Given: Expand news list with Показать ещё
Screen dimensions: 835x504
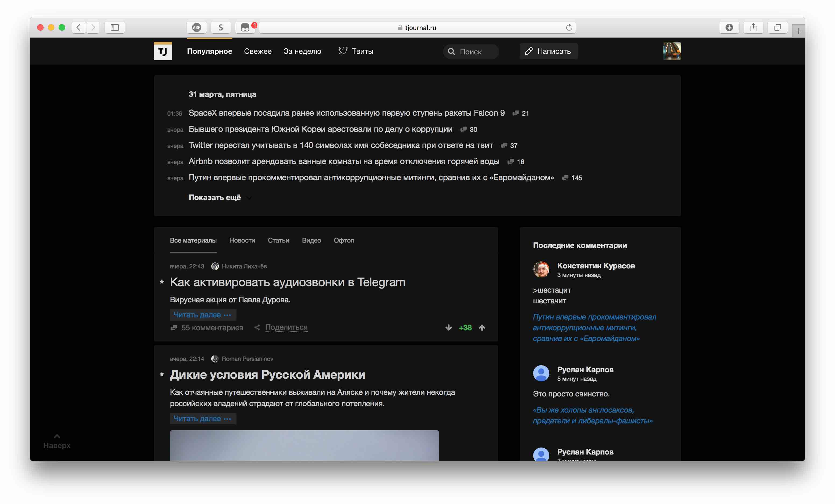Looking at the screenshot, I should click(x=215, y=197).
